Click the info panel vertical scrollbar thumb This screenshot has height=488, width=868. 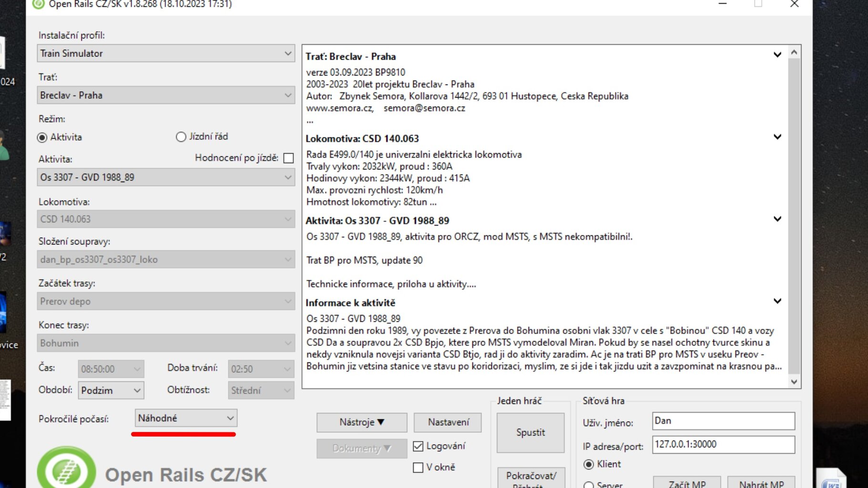(794, 216)
